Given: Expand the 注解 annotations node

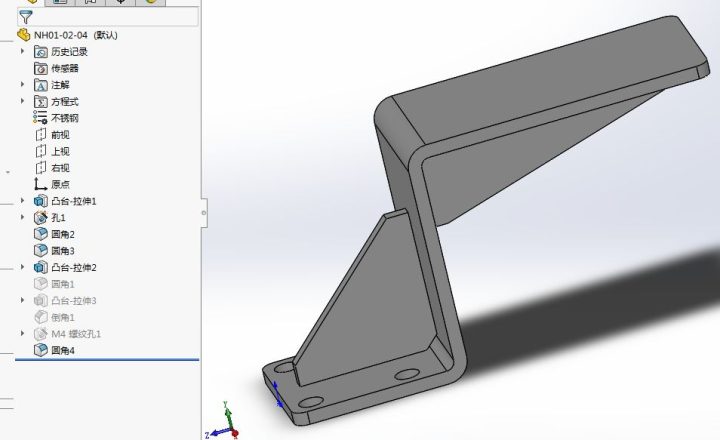Looking at the screenshot, I should click(22, 85).
